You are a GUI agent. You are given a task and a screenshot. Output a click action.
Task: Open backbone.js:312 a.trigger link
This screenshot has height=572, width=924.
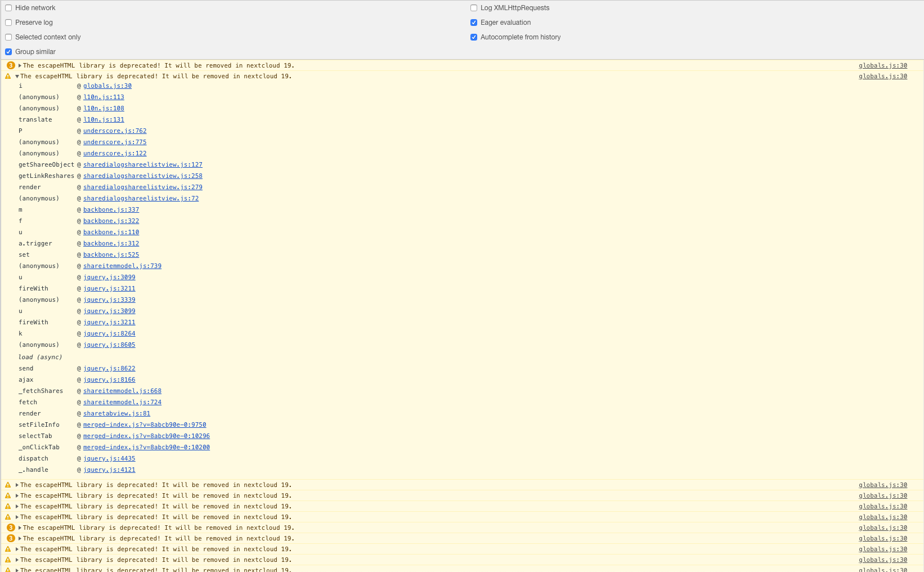(x=111, y=243)
